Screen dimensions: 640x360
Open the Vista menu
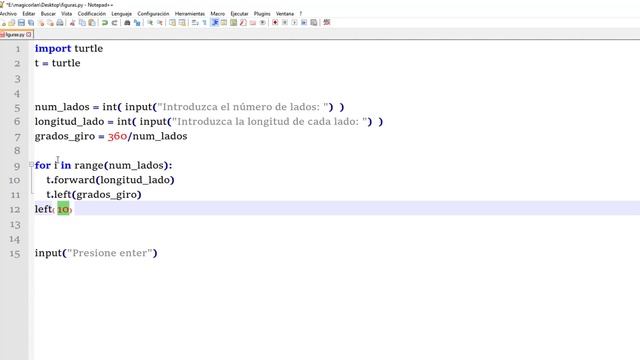67,14
